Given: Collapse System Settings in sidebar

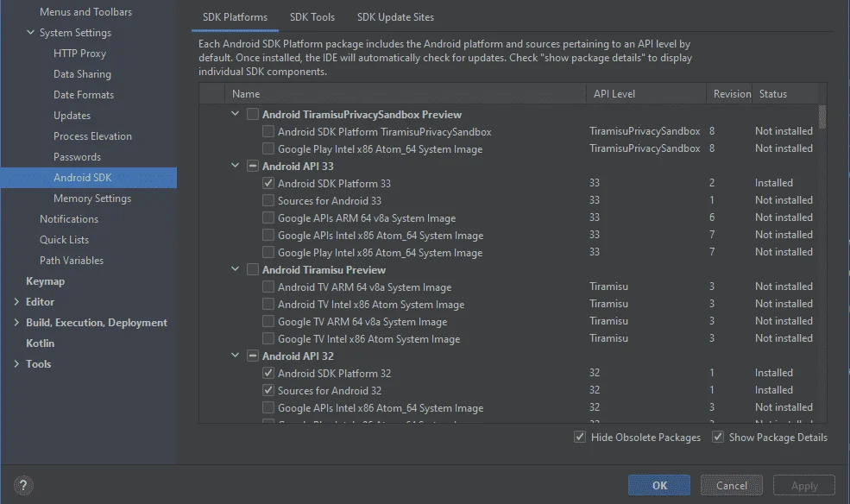Looking at the screenshot, I should click(31, 33).
